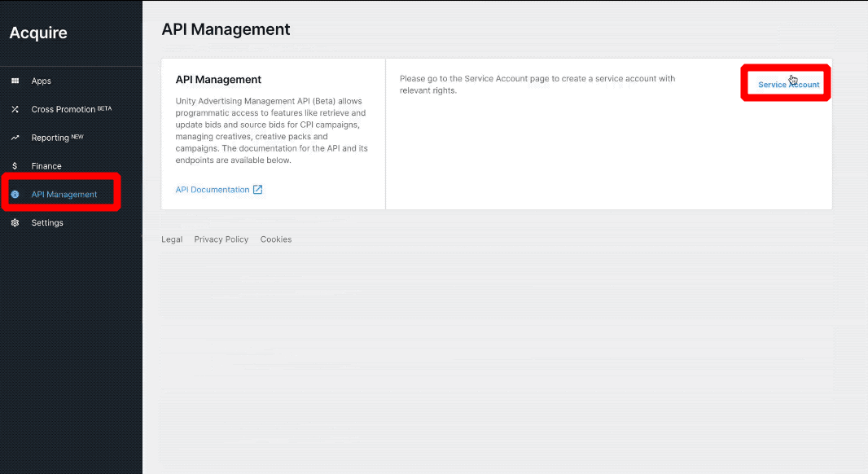Click the NEW badge next to Reporting
868x474 pixels.
pos(77,136)
